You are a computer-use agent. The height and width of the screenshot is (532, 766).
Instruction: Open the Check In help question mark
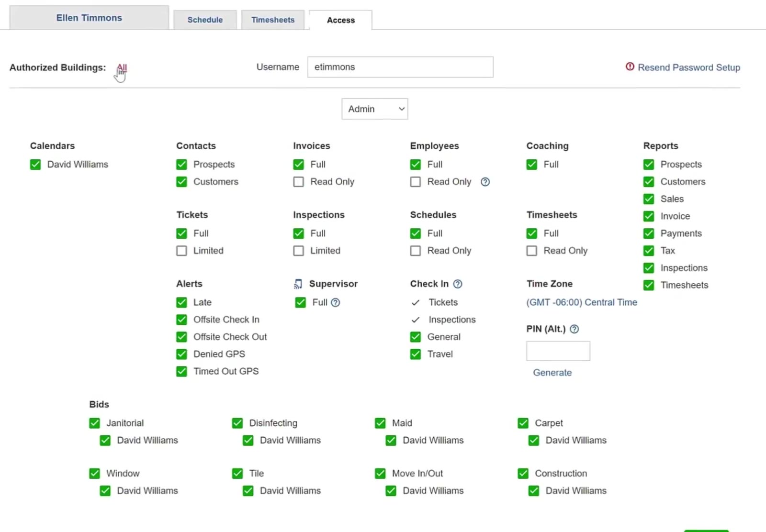point(458,284)
